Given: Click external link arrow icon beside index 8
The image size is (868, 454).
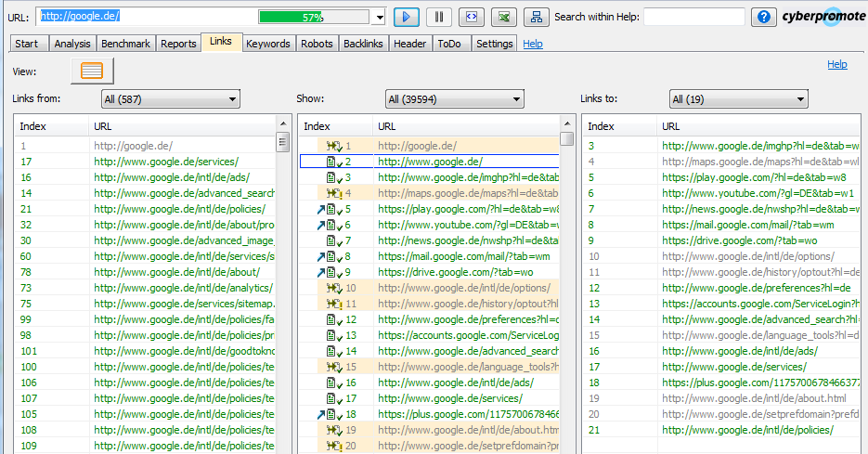Looking at the screenshot, I should [320, 256].
